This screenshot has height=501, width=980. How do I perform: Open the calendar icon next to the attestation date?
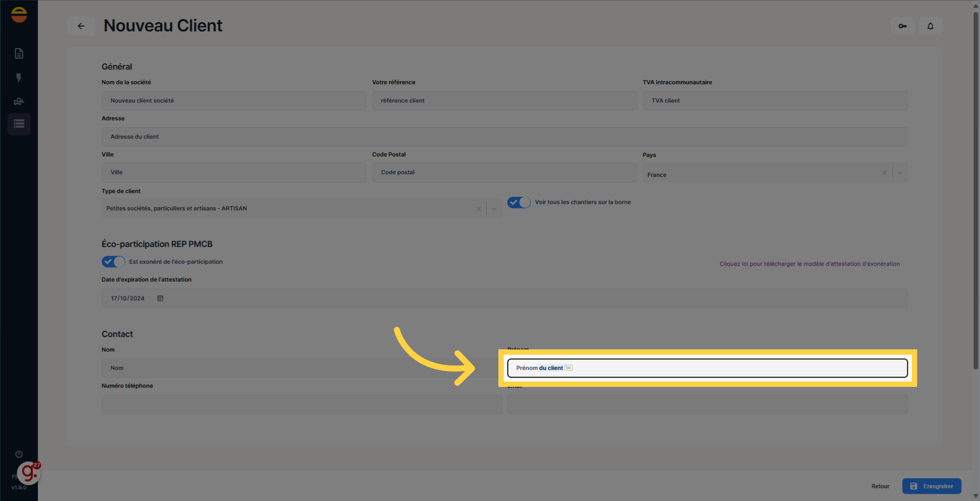pos(160,298)
